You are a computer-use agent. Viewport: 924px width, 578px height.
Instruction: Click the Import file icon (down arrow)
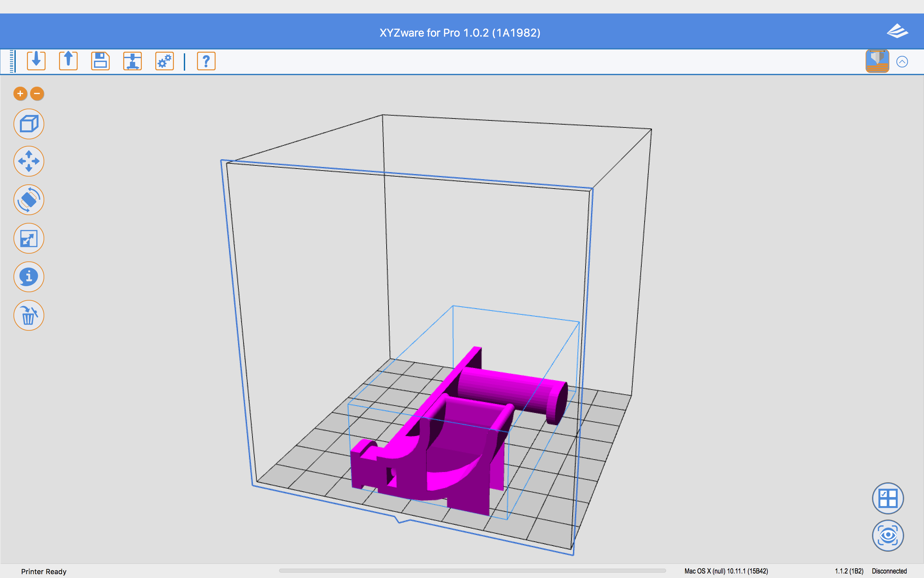click(36, 61)
